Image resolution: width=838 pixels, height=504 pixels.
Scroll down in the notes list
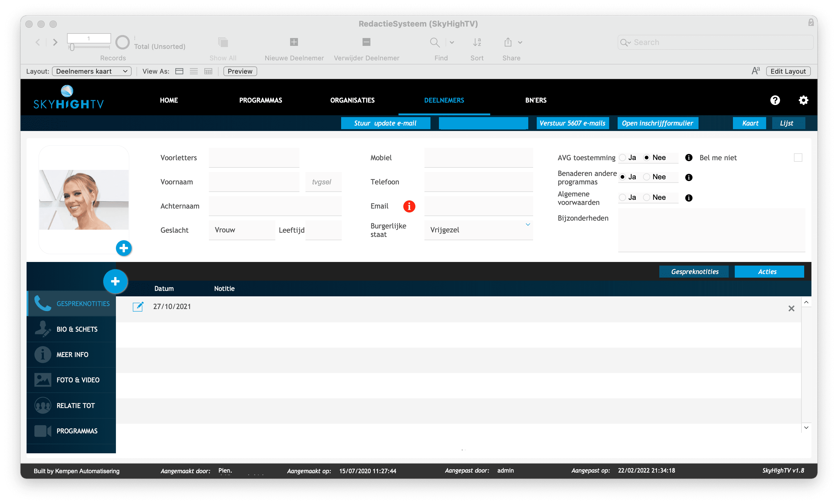click(x=806, y=428)
